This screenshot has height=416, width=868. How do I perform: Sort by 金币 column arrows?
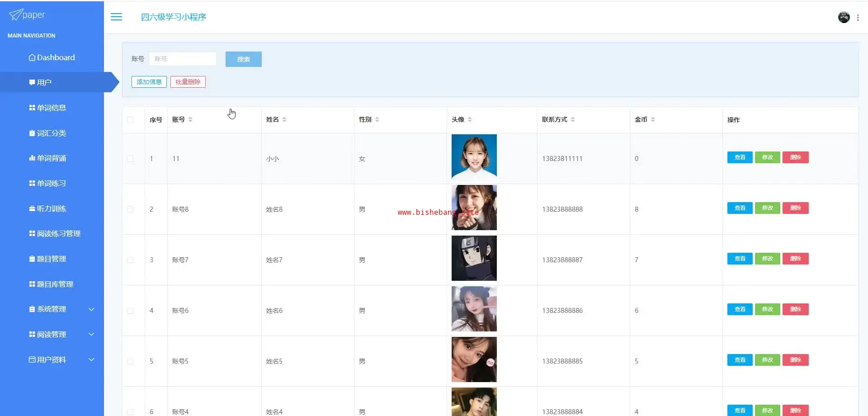pyautogui.click(x=653, y=119)
